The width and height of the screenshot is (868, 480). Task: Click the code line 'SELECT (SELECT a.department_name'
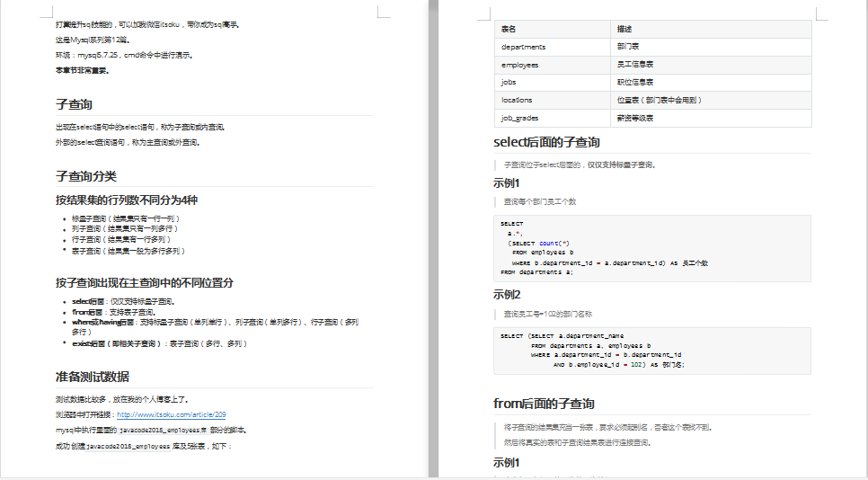562,336
